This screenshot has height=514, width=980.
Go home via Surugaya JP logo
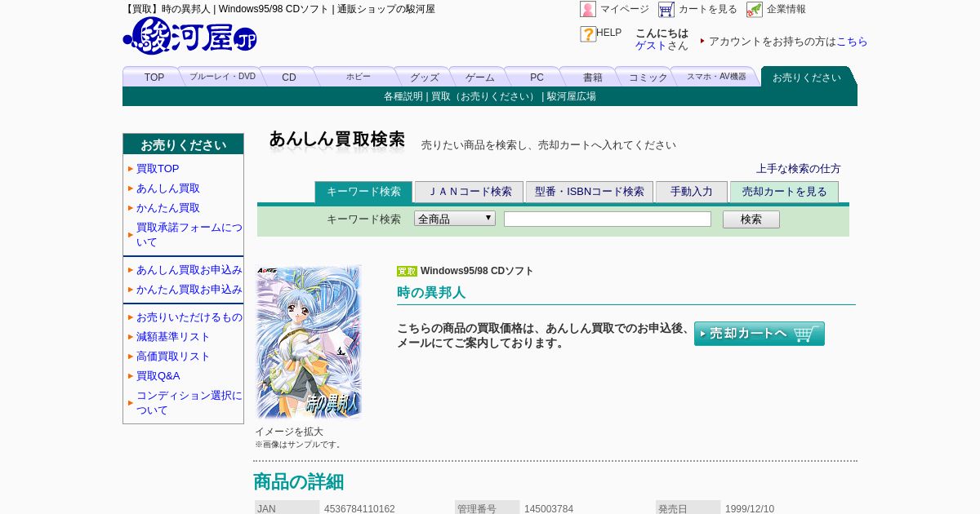(x=189, y=36)
